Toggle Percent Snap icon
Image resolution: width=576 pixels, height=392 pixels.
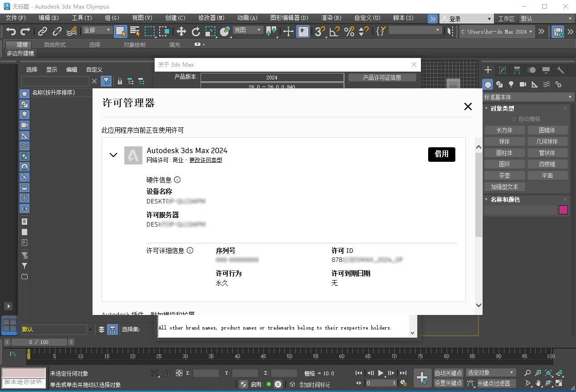(x=349, y=31)
